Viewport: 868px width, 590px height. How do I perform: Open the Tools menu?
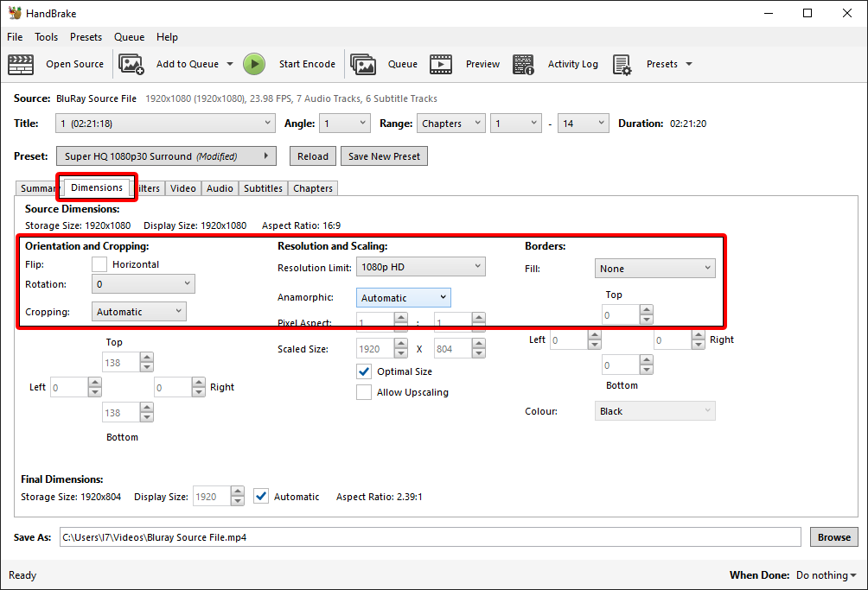point(47,37)
